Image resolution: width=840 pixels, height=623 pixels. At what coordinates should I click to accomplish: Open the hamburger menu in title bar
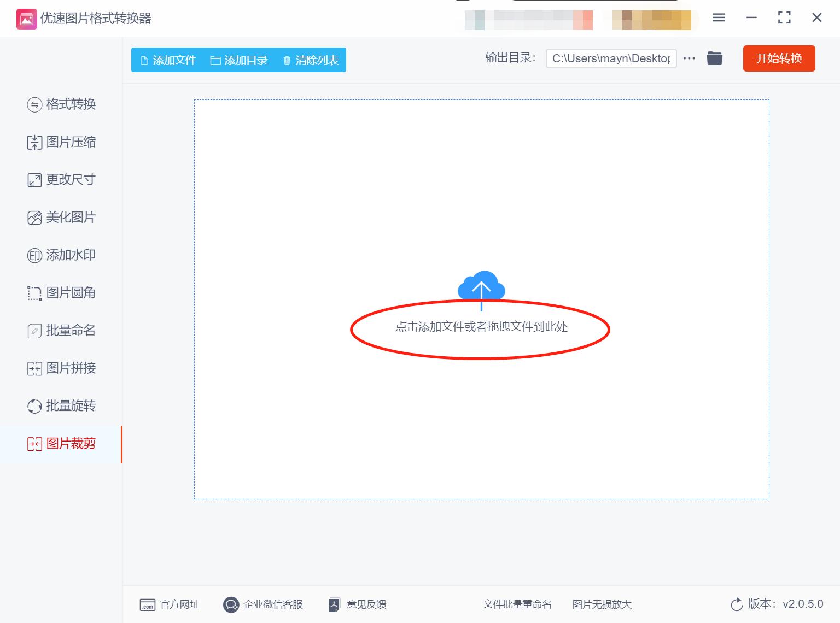pyautogui.click(x=718, y=17)
